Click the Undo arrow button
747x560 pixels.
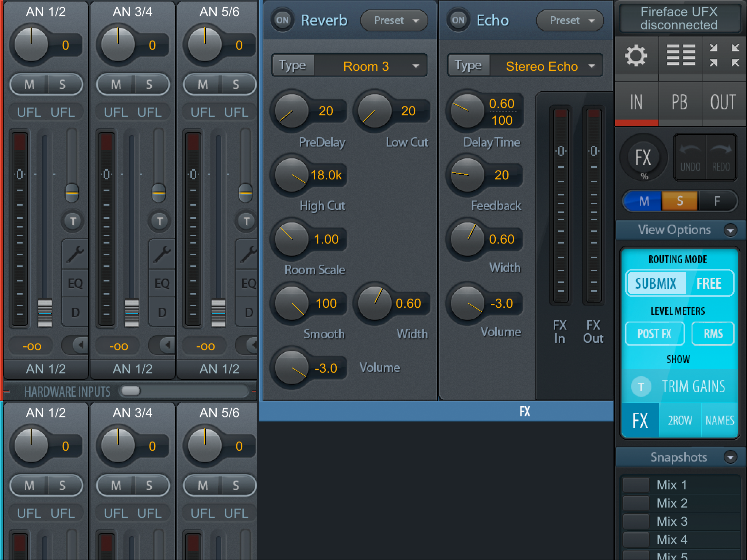tap(690, 157)
